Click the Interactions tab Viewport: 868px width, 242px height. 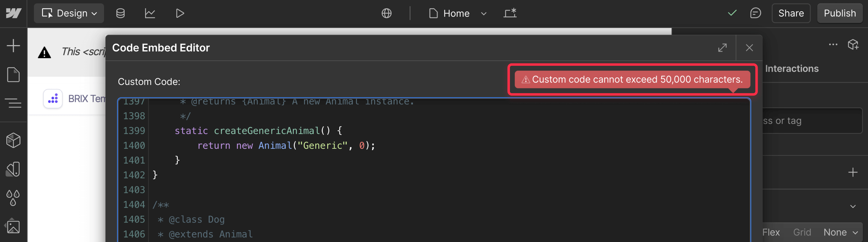[x=791, y=69]
